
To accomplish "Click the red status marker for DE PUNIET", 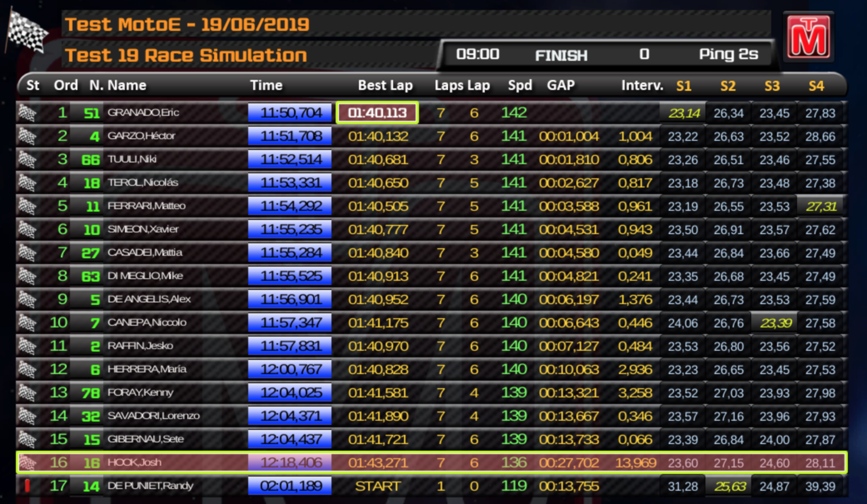I will pos(27,486).
